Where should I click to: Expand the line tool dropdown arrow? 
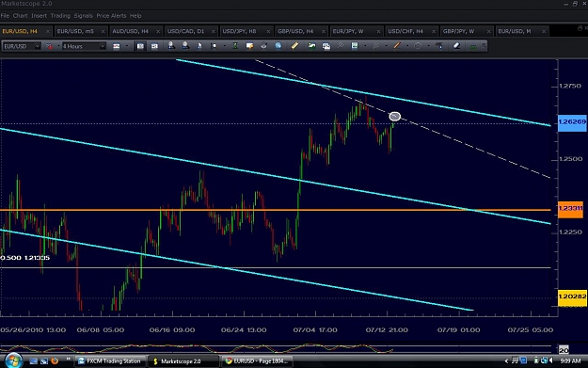[407, 46]
